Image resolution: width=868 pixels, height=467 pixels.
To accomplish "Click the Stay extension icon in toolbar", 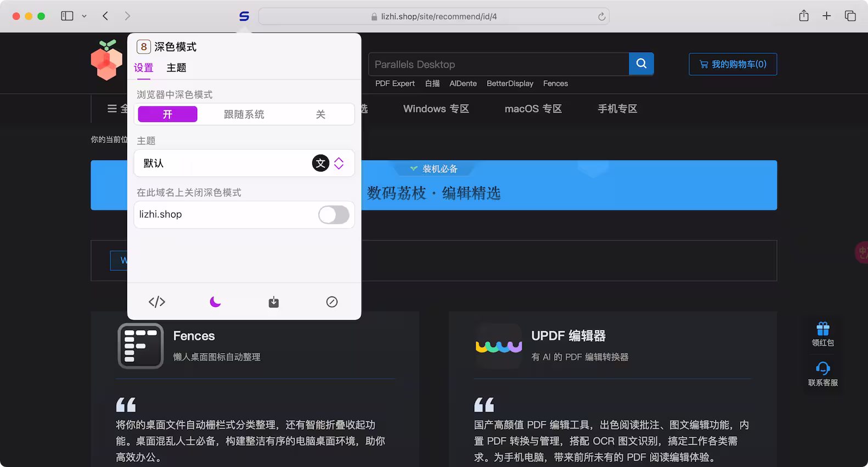I will pyautogui.click(x=244, y=16).
